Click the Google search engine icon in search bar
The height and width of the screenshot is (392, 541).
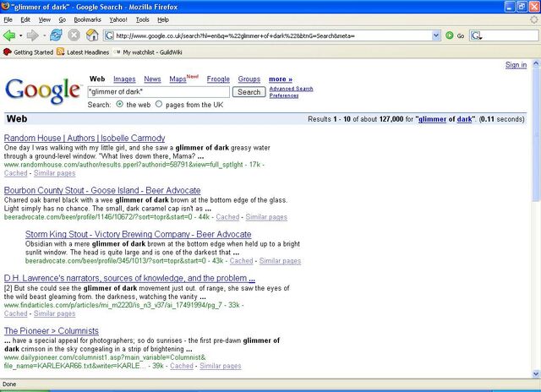pyautogui.click(x=476, y=35)
